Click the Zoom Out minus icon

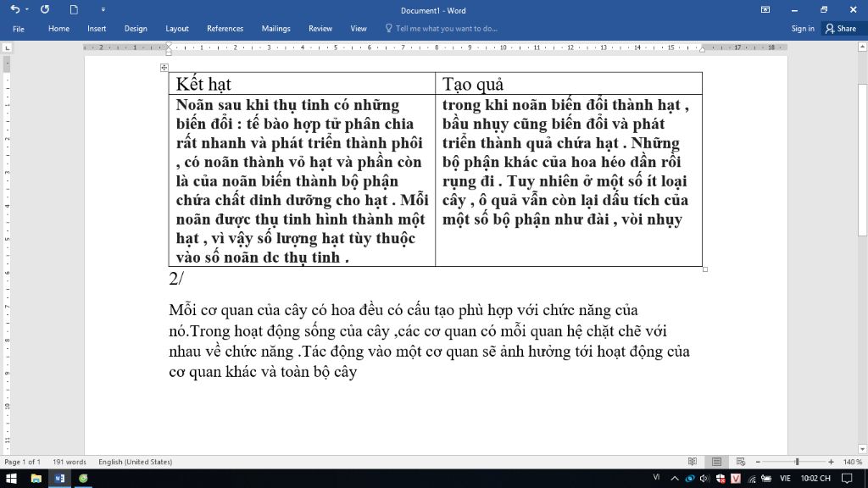pos(757,462)
